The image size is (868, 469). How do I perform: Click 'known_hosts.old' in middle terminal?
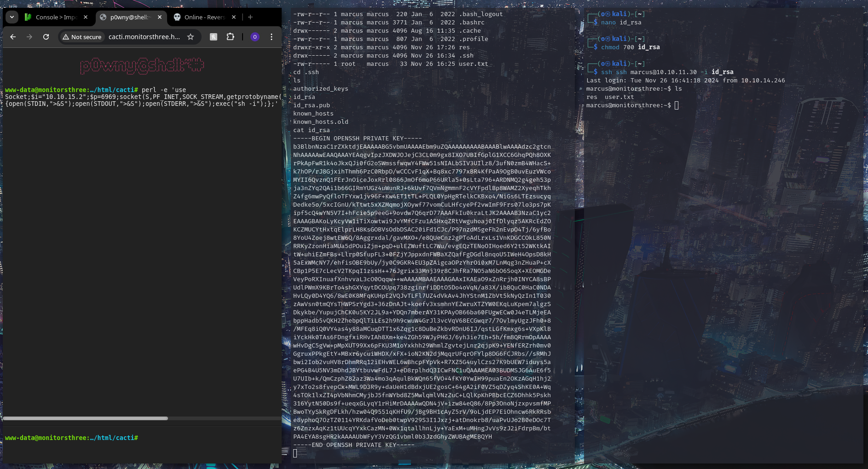321,122
